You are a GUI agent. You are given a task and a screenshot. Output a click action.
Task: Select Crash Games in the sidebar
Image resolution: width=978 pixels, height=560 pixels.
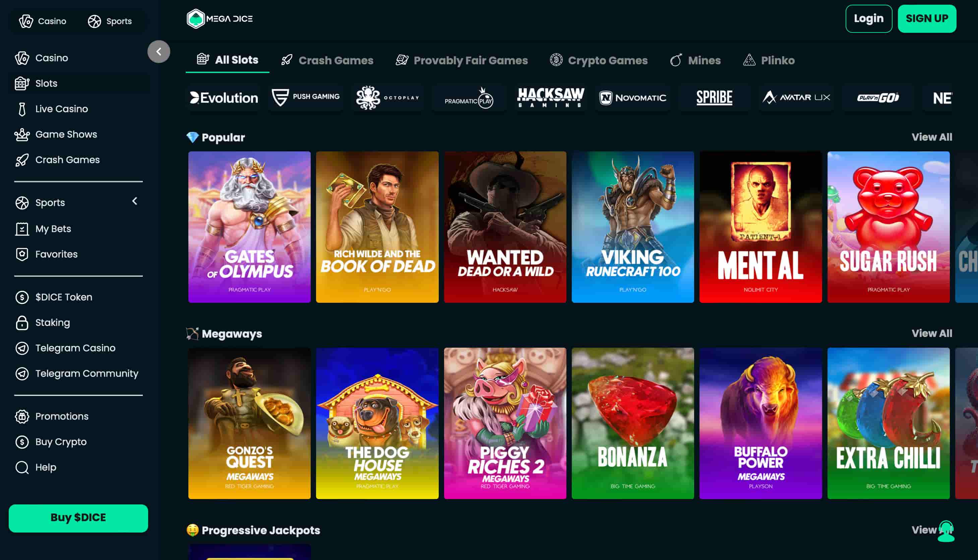67,160
